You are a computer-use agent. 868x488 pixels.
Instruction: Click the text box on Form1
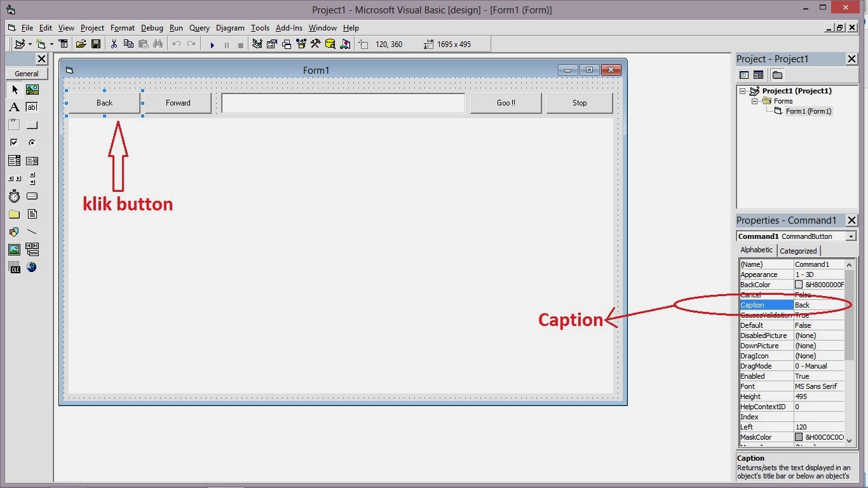coord(343,103)
